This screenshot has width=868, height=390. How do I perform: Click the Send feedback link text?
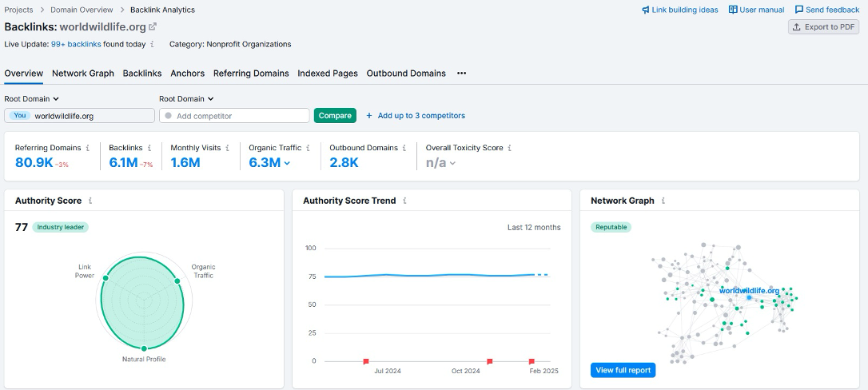coord(833,10)
